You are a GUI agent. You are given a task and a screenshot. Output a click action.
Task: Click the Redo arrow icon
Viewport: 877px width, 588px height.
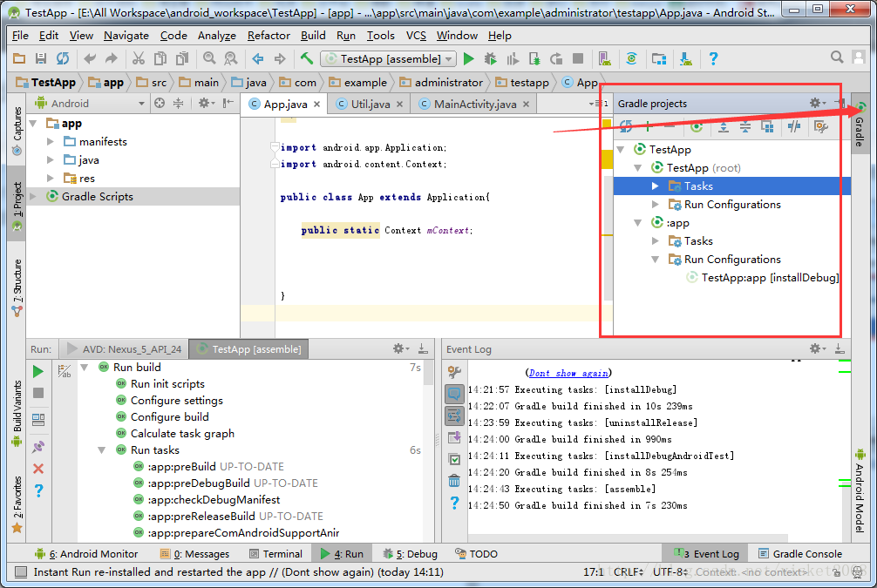[112, 58]
